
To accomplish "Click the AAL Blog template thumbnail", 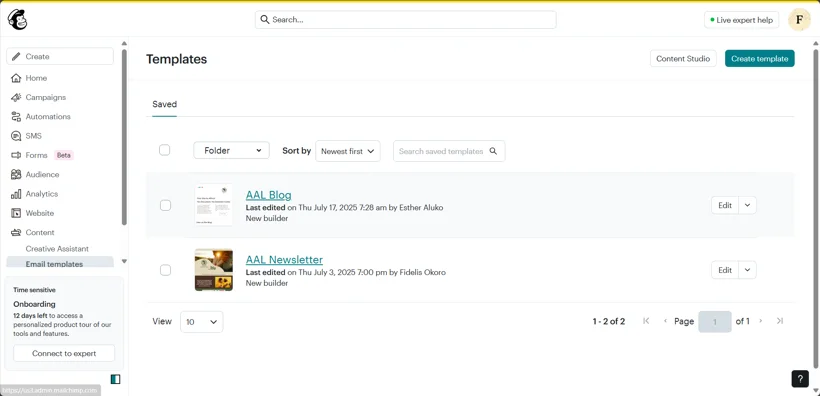I will tap(213, 205).
